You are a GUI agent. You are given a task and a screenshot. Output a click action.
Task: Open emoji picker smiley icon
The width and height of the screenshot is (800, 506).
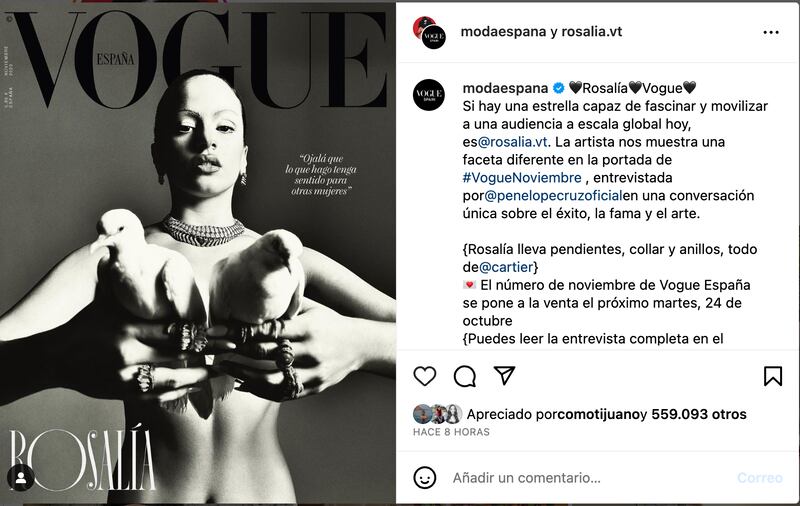[424, 478]
